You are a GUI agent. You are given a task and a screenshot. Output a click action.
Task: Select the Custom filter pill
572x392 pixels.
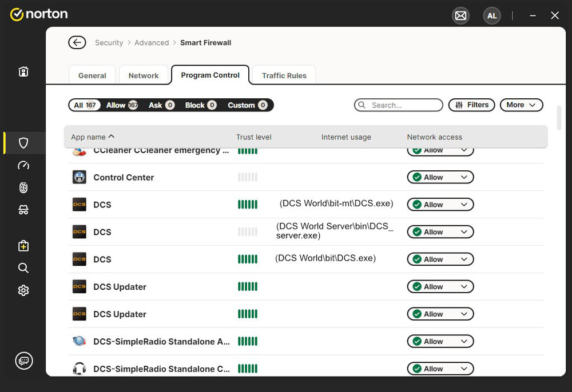click(x=247, y=105)
